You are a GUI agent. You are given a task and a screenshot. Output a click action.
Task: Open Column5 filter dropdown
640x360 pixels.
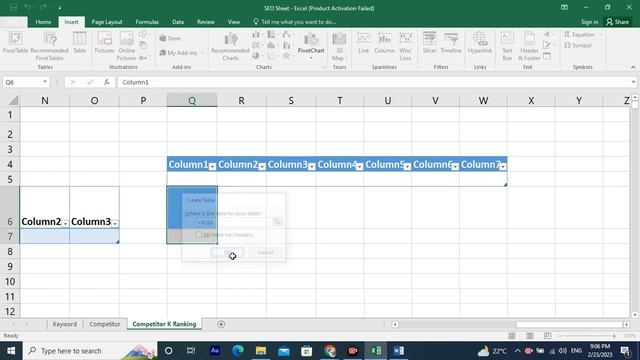pyautogui.click(x=407, y=166)
